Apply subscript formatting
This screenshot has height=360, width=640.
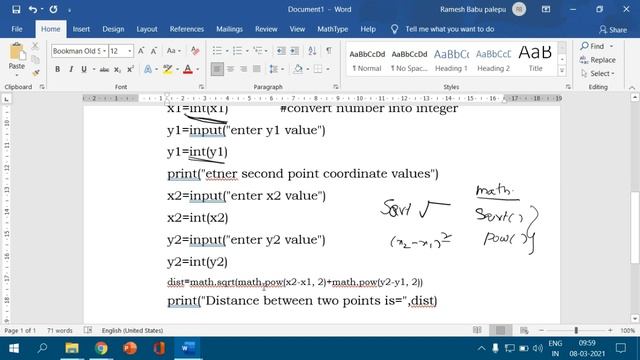coord(117,69)
